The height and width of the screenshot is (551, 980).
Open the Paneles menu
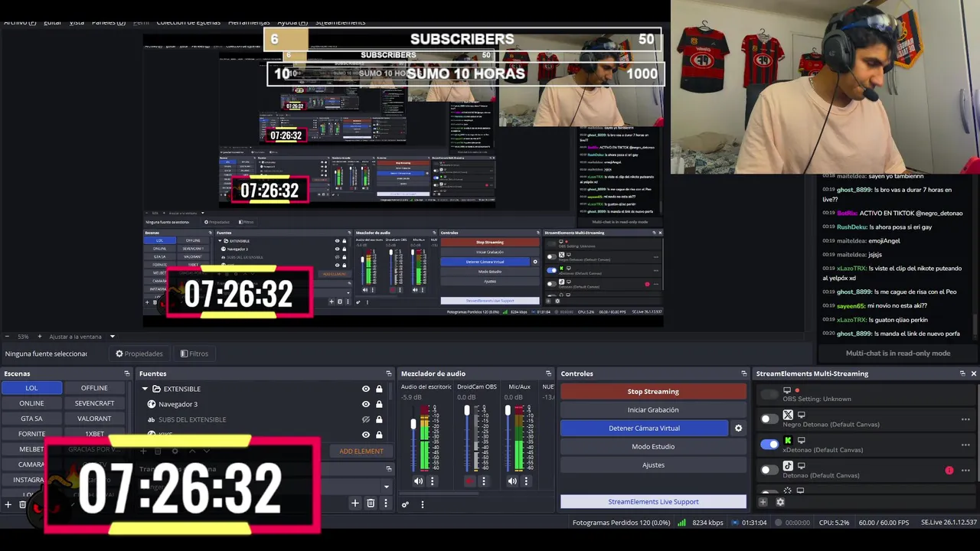point(108,22)
